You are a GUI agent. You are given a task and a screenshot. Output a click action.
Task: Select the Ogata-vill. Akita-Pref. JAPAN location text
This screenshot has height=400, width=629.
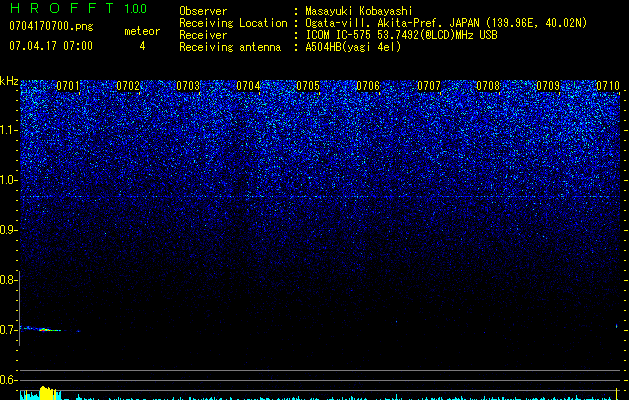click(446, 23)
